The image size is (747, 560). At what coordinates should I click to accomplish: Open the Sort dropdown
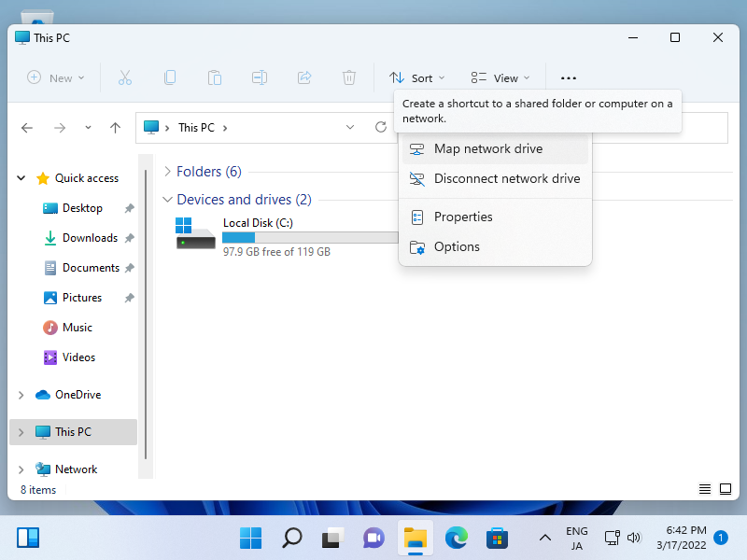(416, 78)
